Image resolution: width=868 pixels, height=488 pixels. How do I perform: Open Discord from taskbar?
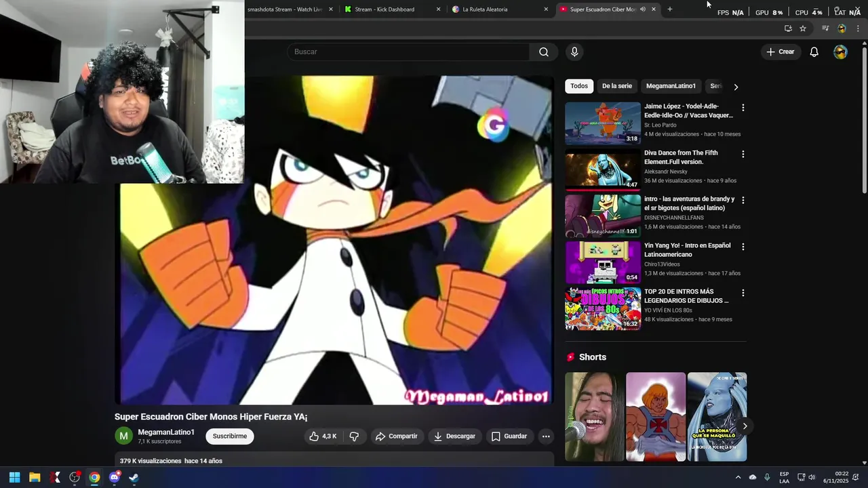click(x=114, y=477)
